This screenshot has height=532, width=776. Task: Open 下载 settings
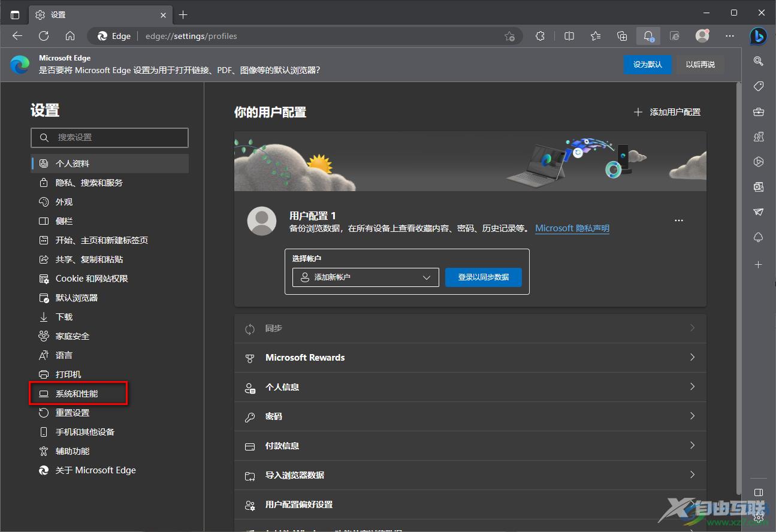[x=110, y=317]
